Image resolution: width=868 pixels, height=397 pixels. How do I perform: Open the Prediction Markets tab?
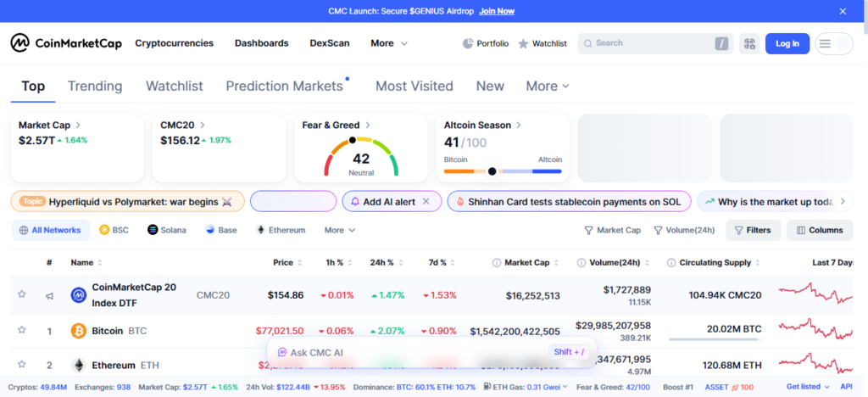(285, 87)
